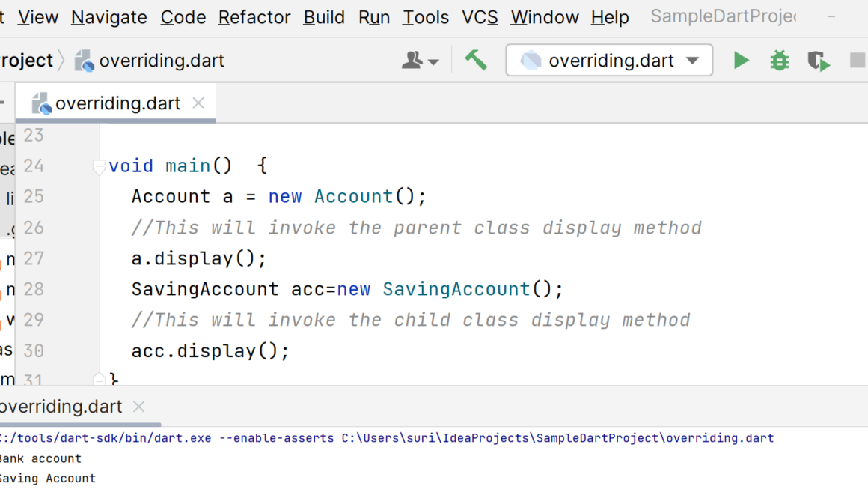Screen dimensions: 868x498
Task: Click the Stop square icon
Action: coord(858,61)
